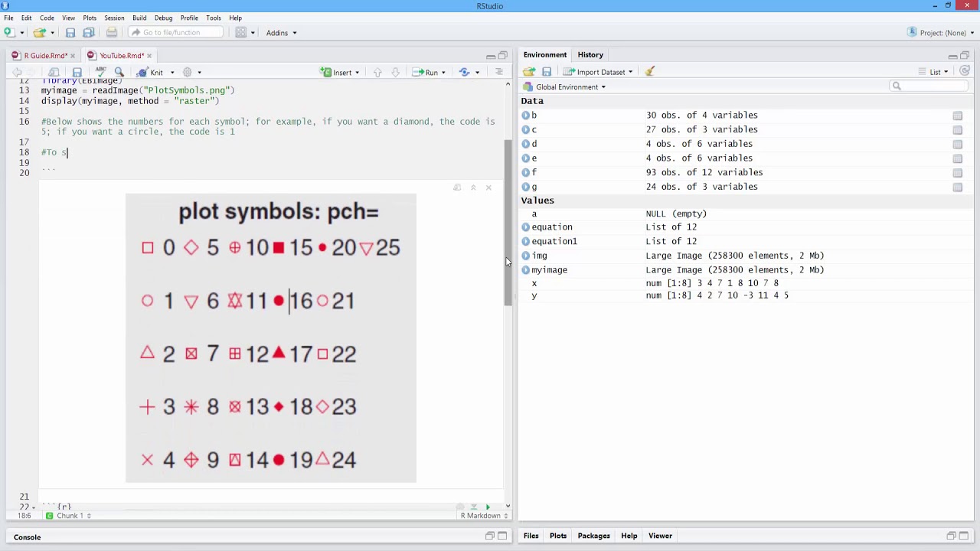This screenshot has height=551, width=980.
Task: Open the Tools menu
Action: tap(214, 18)
